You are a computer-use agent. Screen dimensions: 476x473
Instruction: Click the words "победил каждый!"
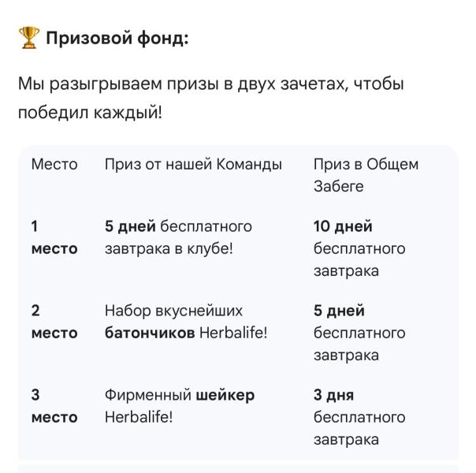pyautogui.click(x=89, y=113)
